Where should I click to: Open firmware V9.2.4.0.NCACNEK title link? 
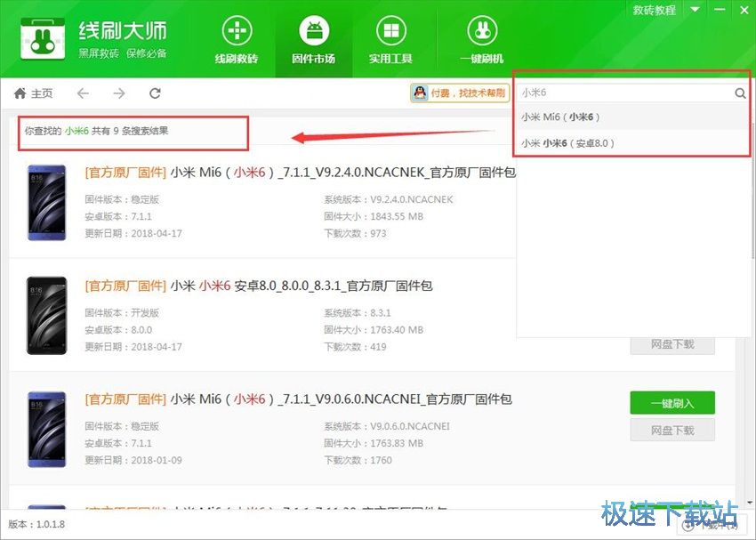click(x=300, y=172)
